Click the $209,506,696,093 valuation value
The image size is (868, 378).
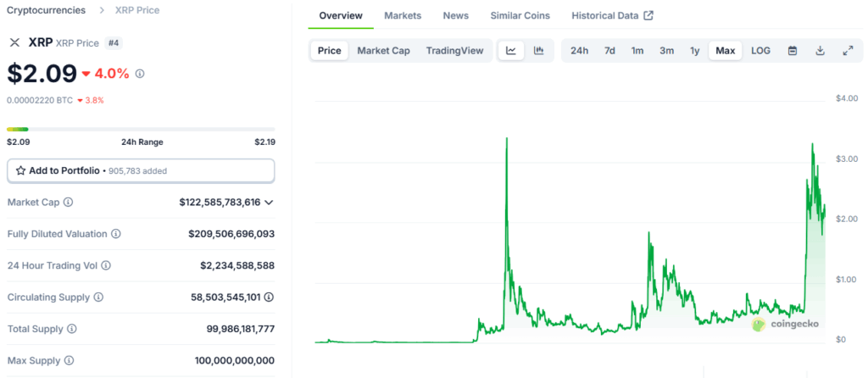(231, 234)
